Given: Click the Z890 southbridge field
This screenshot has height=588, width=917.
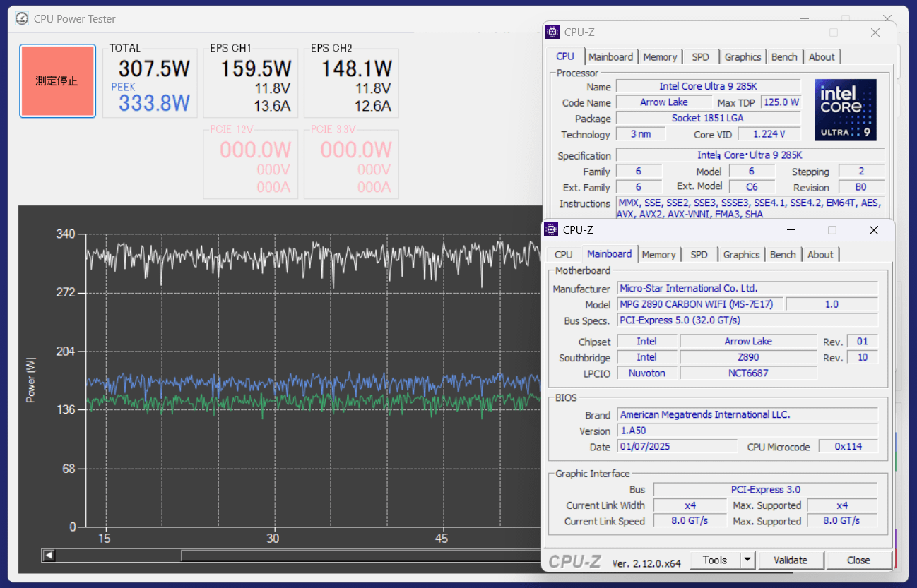Looking at the screenshot, I should (748, 357).
